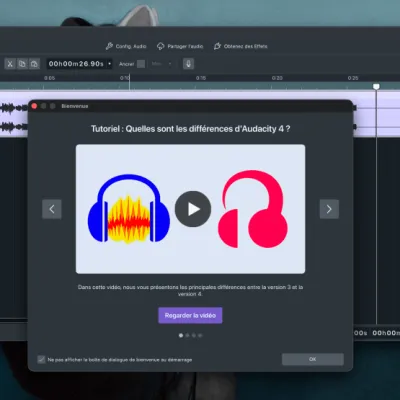Select the first page indicator dot
The image size is (400, 400).
(x=181, y=335)
